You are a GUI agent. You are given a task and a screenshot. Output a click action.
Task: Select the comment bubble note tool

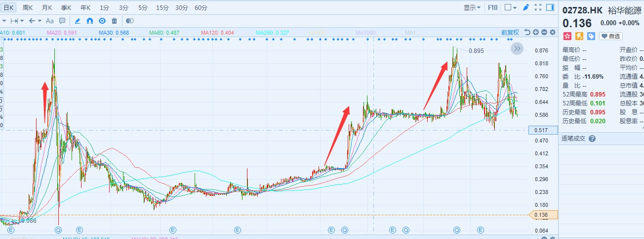click(x=62, y=21)
